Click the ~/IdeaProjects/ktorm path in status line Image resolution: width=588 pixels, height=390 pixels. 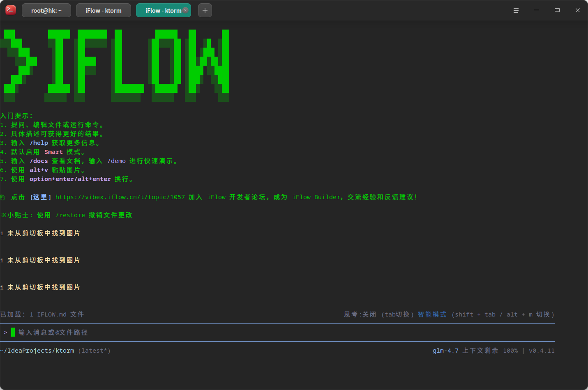click(37, 351)
